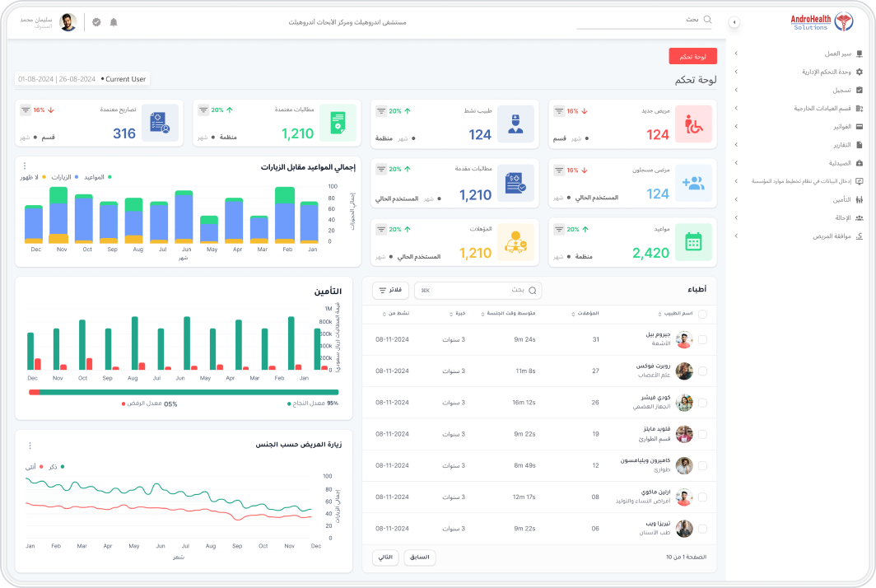876x588 pixels.
Task: Click the search magnifier icon in top bar
Action: 707,20
